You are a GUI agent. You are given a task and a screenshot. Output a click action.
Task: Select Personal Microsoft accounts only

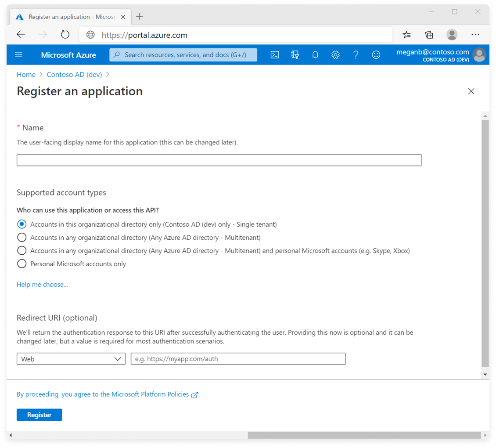pos(22,264)
